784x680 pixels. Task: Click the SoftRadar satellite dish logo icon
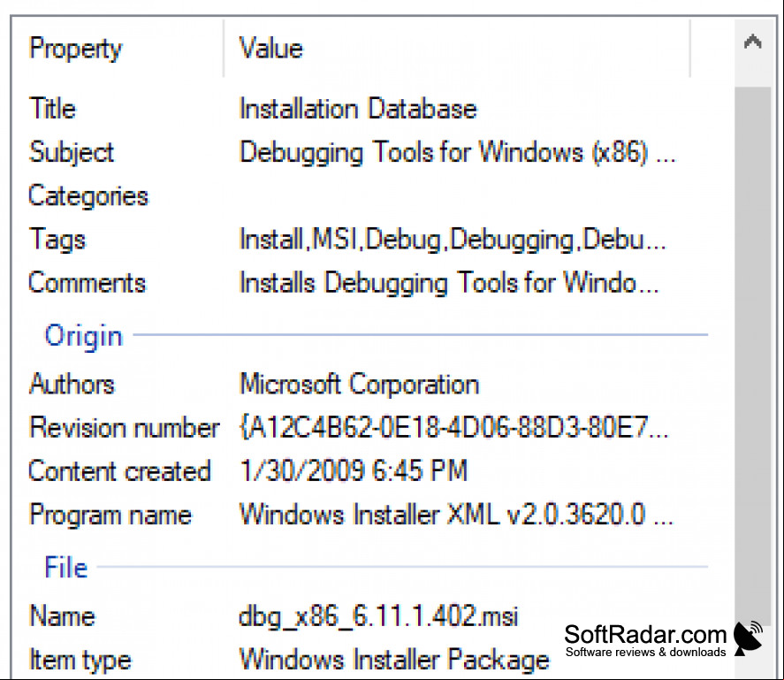(x=748, y=638)
